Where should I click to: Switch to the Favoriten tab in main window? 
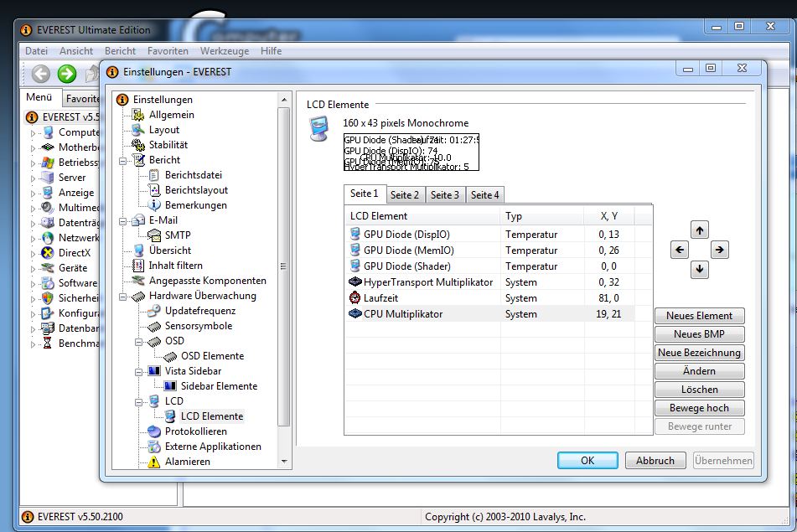pyautogui.click(x=82, y=99)
